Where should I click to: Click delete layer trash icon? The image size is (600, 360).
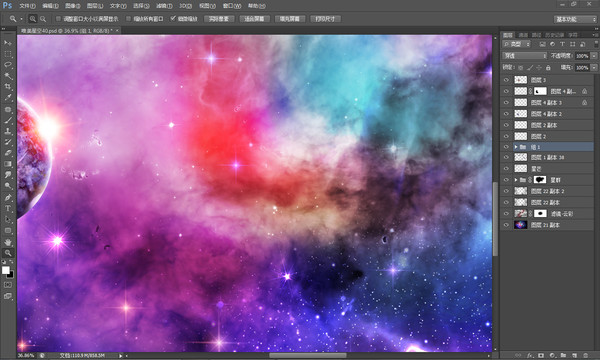(585, 355)
